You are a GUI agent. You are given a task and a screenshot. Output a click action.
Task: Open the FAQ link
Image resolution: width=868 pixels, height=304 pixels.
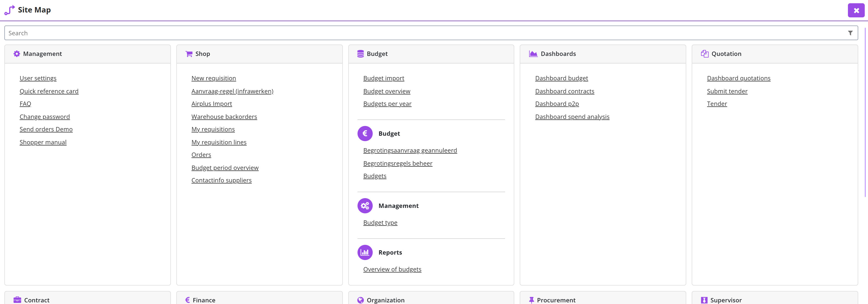[x=25, y=104]
